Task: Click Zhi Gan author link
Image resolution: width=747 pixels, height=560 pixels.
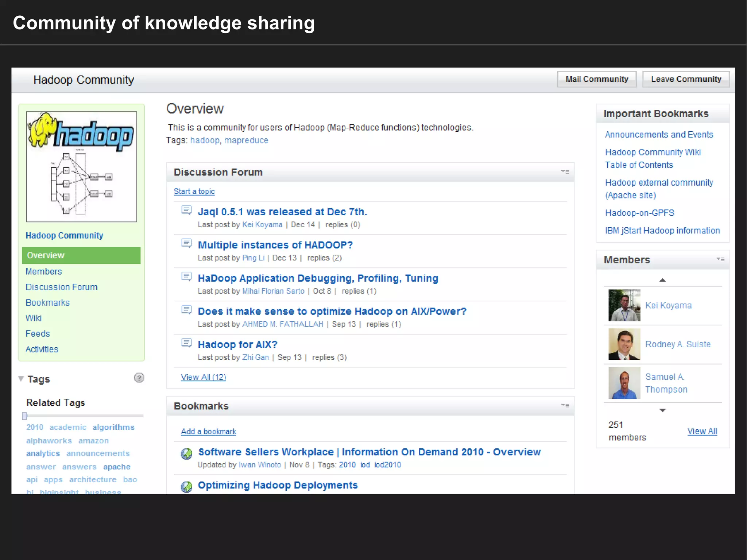Action: pos(256,358)
